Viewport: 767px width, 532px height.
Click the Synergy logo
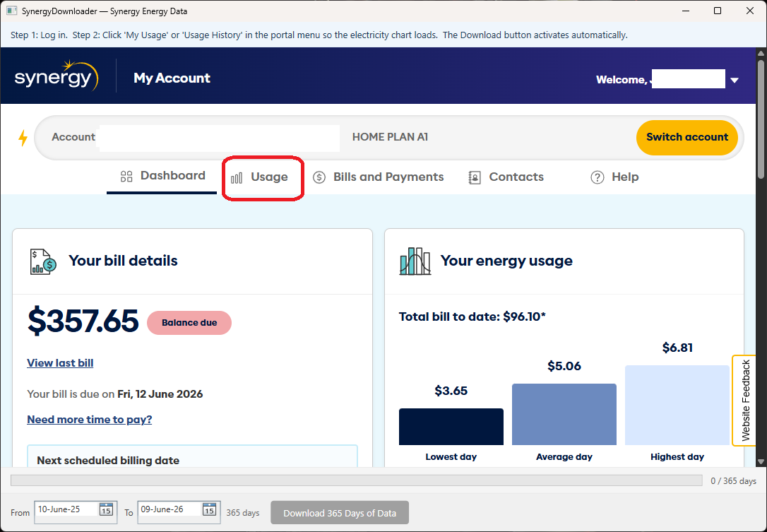pyautogui.click(x=57, y=76)
